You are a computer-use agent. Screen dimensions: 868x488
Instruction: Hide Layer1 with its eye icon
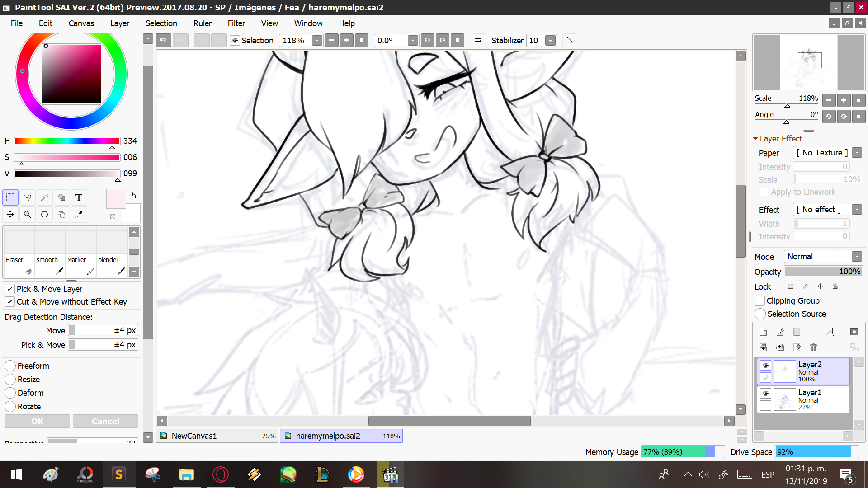tap(765, 393)
